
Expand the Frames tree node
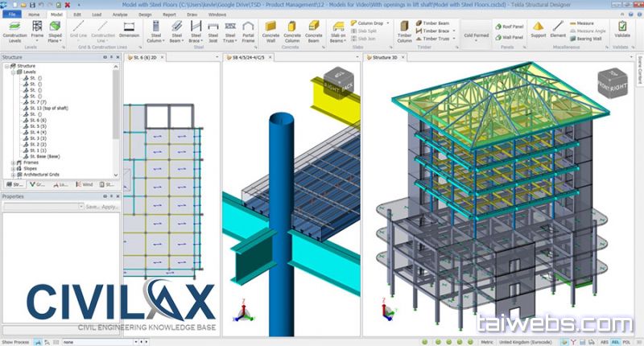[13, 162]
